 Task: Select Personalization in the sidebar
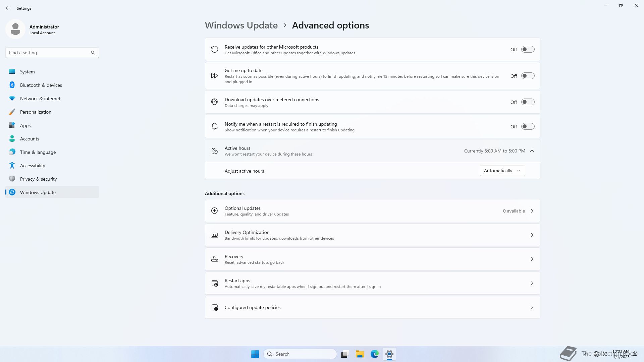click(52, 112)
